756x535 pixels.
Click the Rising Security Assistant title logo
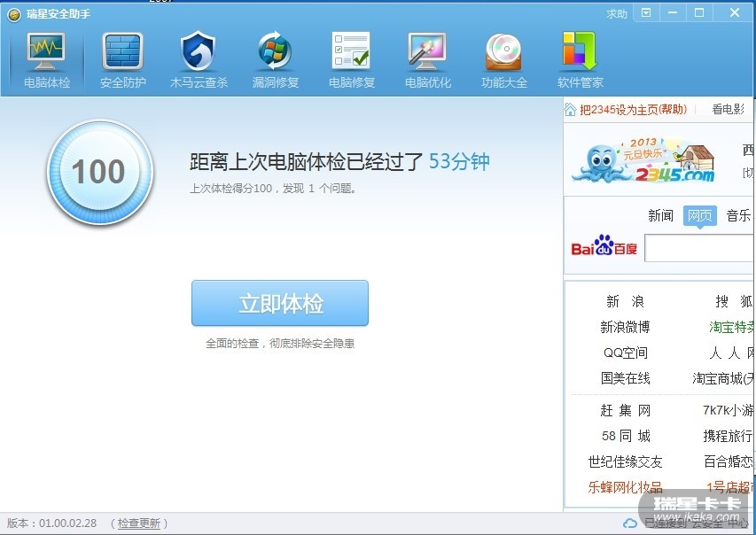(14, 14)
